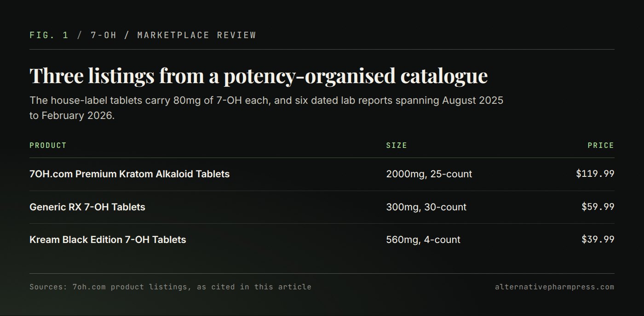Viewport: 644px width, 316px height.
Task: Click Kream Black Edition 7-OH Tablets
Action: pos(108,240)
